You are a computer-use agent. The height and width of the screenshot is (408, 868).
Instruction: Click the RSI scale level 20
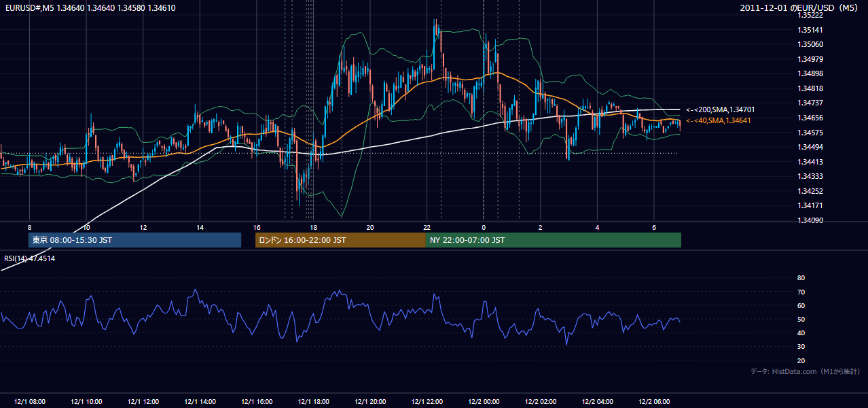801,361
